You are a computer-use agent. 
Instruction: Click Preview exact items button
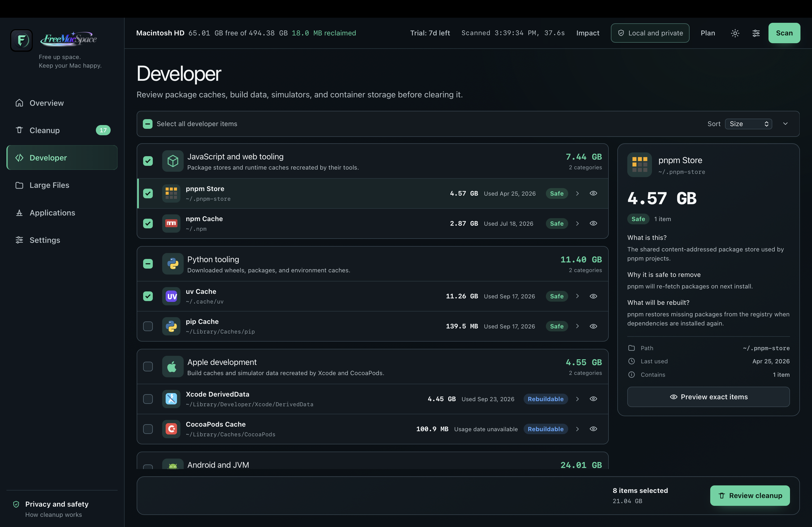click(x=708, y=397)
